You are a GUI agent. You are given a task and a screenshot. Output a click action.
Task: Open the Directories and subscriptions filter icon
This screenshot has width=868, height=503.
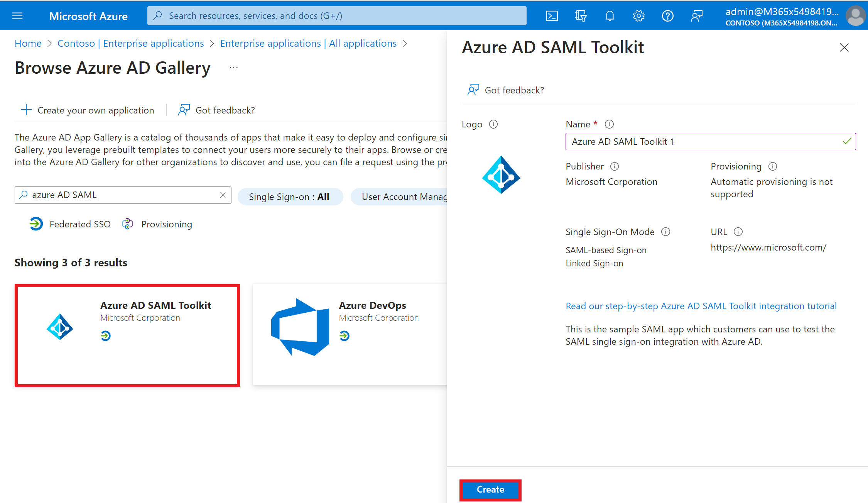click(x=581, y=16)
